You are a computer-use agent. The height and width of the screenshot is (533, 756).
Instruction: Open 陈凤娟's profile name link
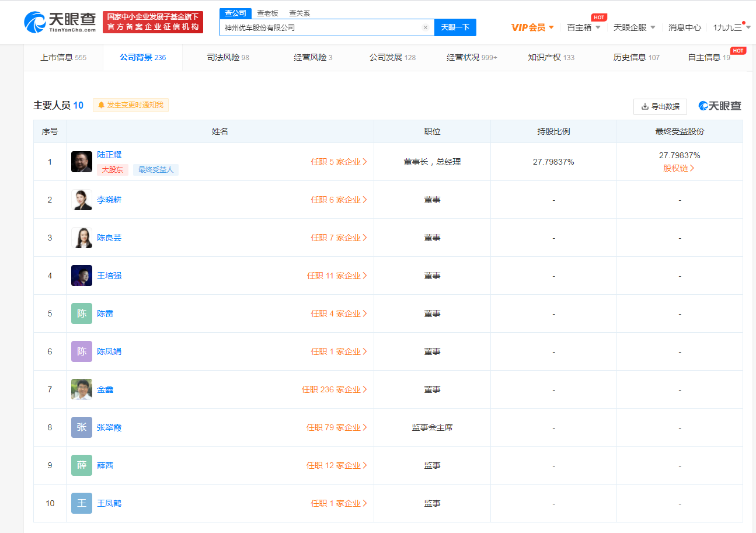[x=109, y=351]
